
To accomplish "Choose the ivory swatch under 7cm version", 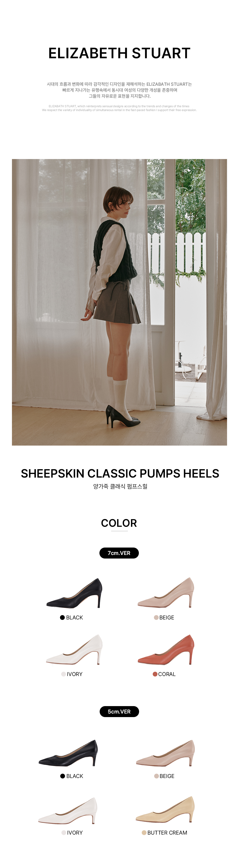I will tap(63, 674).
